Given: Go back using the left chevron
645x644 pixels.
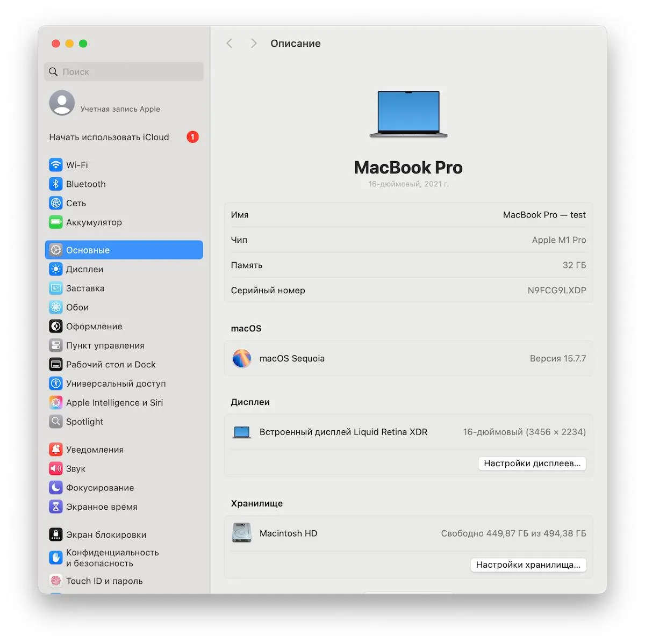Looking at the screenshot, I should click(230, 44).
